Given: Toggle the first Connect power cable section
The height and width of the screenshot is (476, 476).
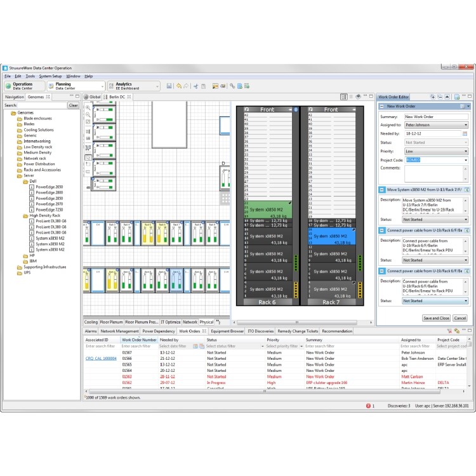Looking at the screenshot, I should click(381, 230).
